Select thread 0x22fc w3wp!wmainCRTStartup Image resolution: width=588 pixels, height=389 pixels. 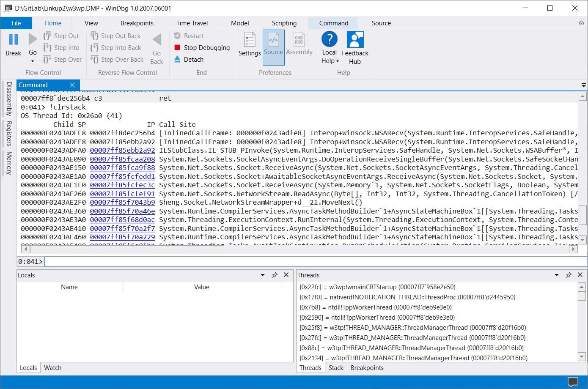(x=377, y=287)
